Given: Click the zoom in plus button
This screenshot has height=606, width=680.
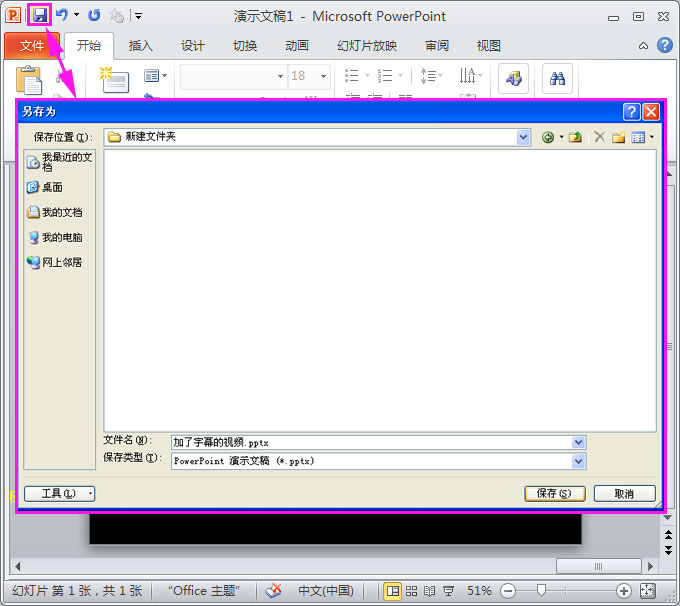Looking at the screenshot, I should (623, 591).
